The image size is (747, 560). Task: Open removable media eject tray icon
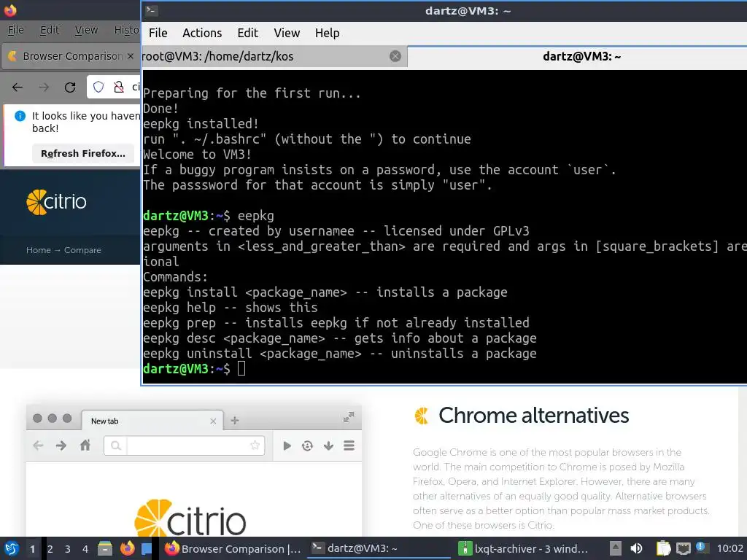(616, 548)
